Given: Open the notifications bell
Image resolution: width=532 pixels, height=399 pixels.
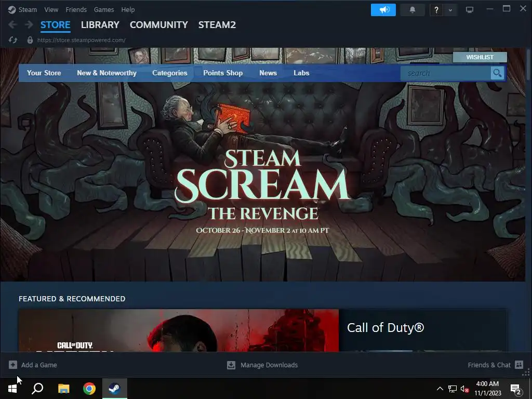Looking at the screenshot, I should coord(413,10).
